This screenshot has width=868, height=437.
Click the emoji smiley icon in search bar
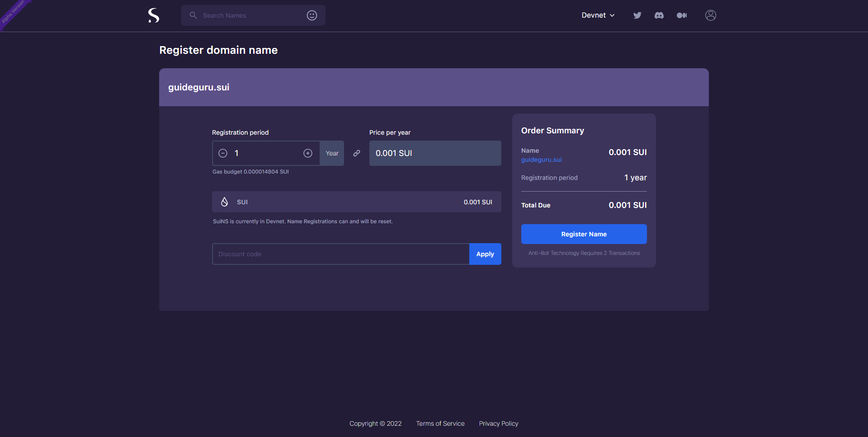(x=312, y=15)
